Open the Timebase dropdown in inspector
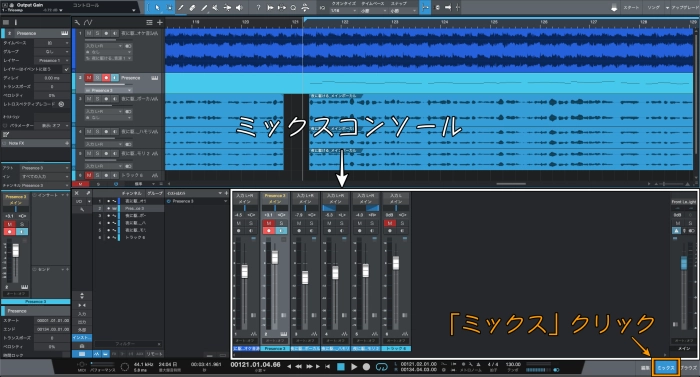This screenshot has height=377, width=700. (x=52, y=43)
